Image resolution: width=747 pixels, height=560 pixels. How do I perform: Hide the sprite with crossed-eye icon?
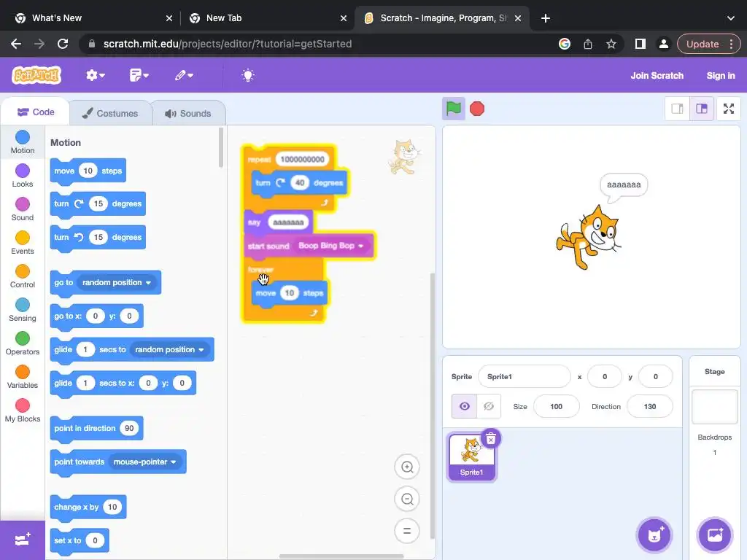coord(489,406)
